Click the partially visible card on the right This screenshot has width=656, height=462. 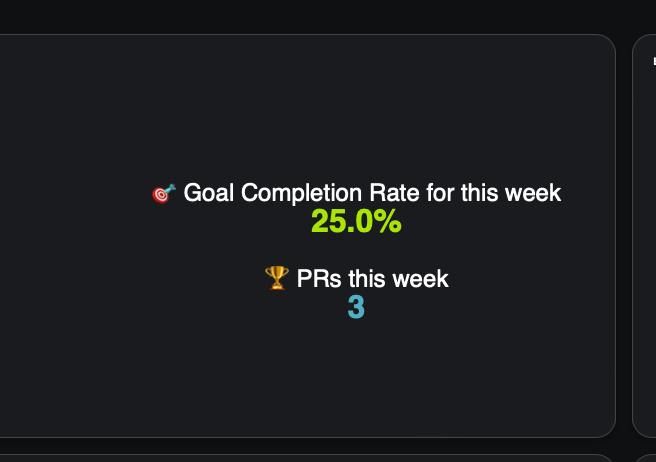[644, 236]
